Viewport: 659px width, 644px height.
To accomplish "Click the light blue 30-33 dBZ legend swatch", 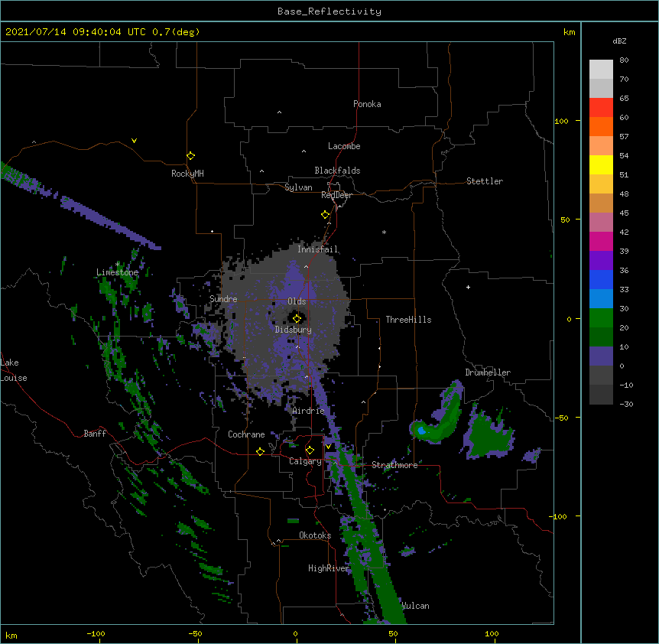I will [x=601, y=299].
